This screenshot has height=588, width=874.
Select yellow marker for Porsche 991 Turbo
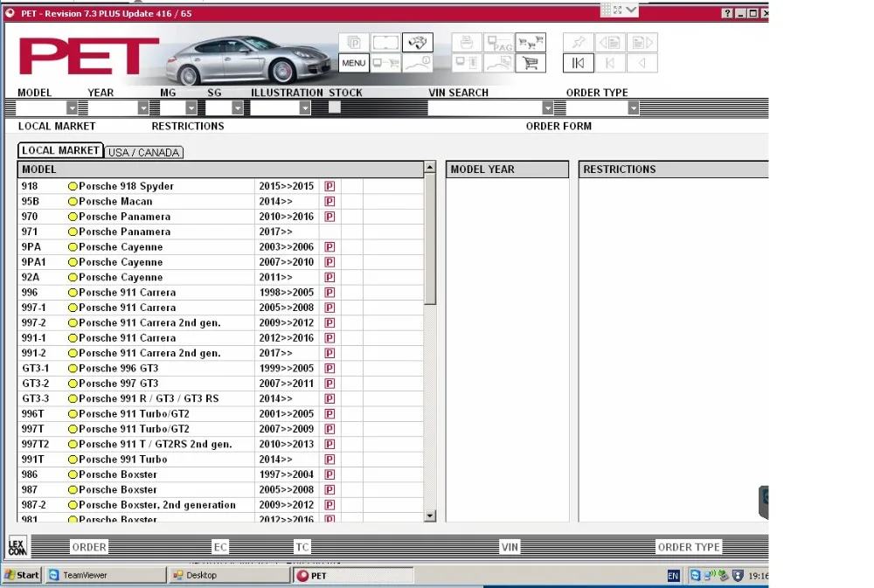(73, 460)
